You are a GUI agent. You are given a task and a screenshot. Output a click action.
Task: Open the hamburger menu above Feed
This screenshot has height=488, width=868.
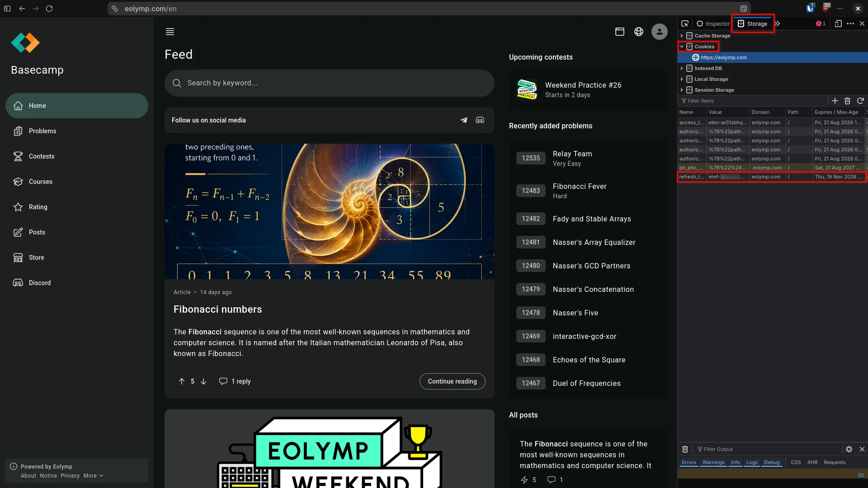tap(170, 32)
